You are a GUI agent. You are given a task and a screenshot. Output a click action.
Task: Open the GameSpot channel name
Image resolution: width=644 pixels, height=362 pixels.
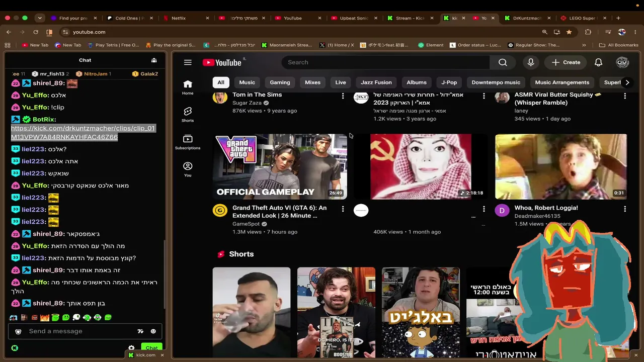pyautogui.click(x=246, y=224)
